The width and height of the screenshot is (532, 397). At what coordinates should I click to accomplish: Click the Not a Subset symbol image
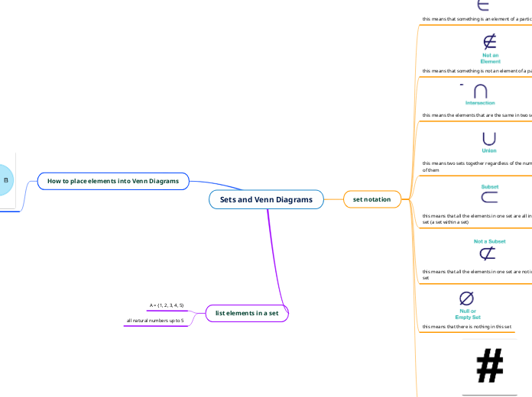[489, 250]
